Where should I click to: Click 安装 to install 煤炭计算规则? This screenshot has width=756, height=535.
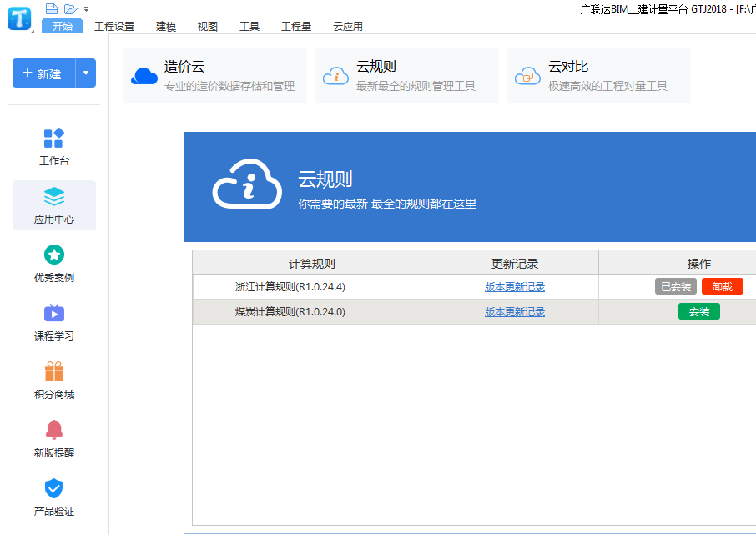click(699, 311)
